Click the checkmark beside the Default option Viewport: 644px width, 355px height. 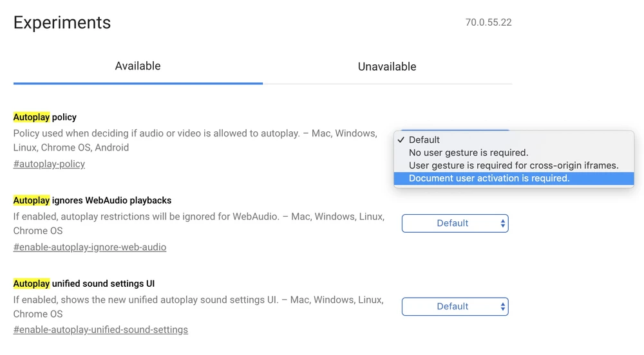point(401,140)
